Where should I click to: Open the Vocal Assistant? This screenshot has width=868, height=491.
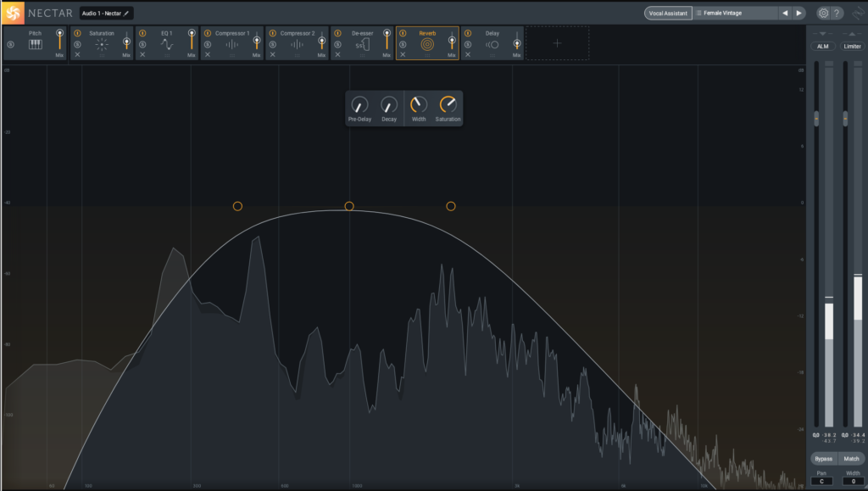click(668, 13)
